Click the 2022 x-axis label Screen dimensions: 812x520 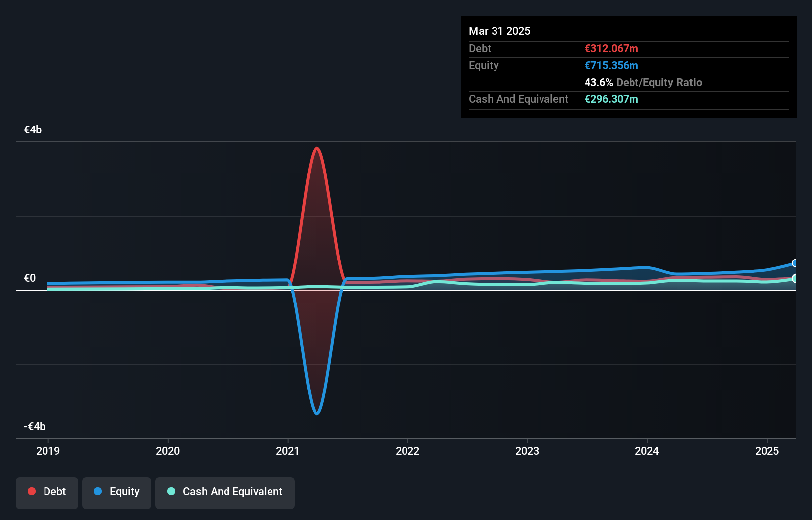tap(407, 451)
